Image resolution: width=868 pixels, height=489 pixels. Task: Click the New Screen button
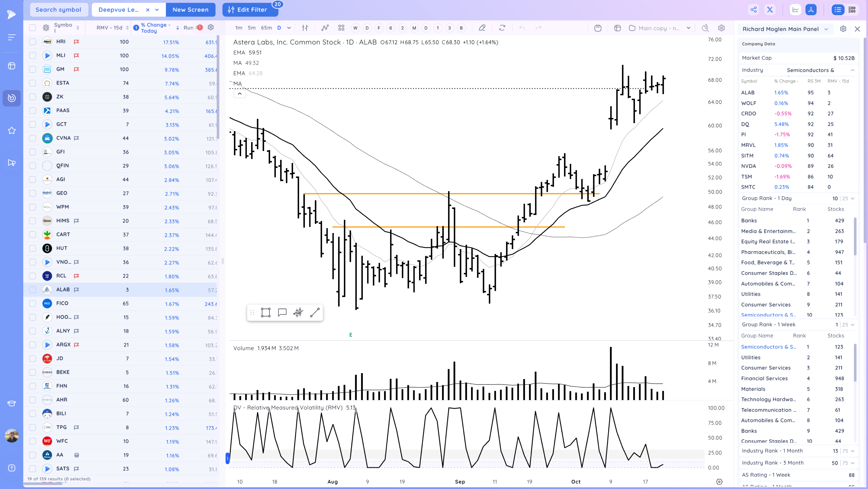click(190, 10)
